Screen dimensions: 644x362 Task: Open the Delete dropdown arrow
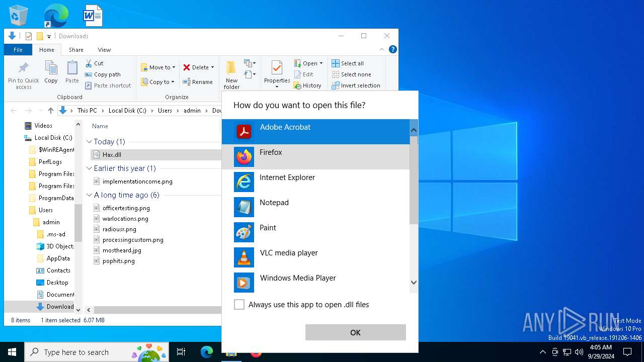coord(212,67)
